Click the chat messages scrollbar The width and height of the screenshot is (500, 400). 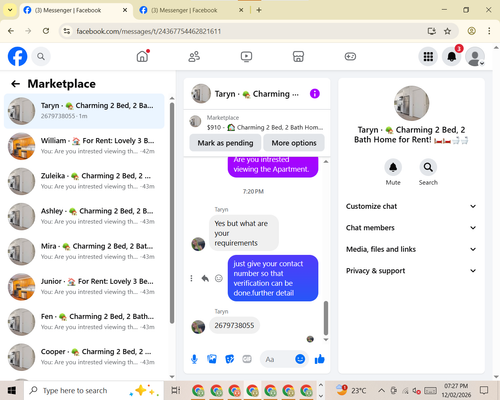(326, 318)
